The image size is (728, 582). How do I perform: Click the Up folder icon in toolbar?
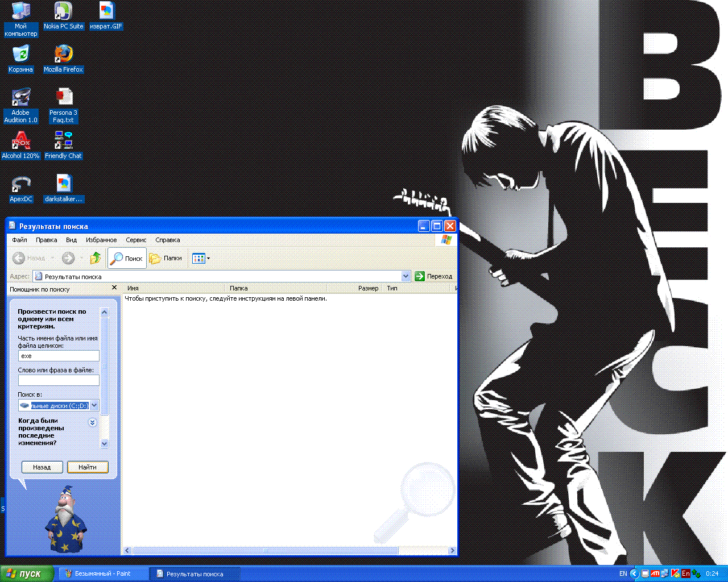point(96,258)
